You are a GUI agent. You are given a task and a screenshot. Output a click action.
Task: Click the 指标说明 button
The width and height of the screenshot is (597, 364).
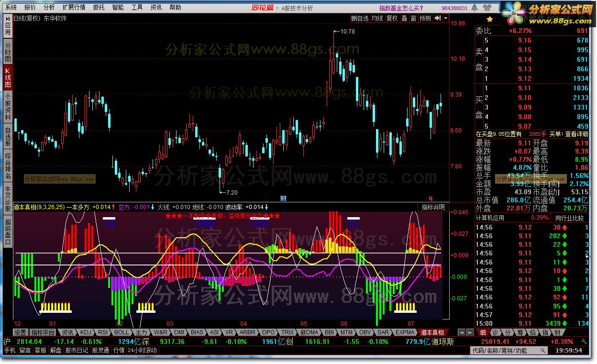(433, 207)
